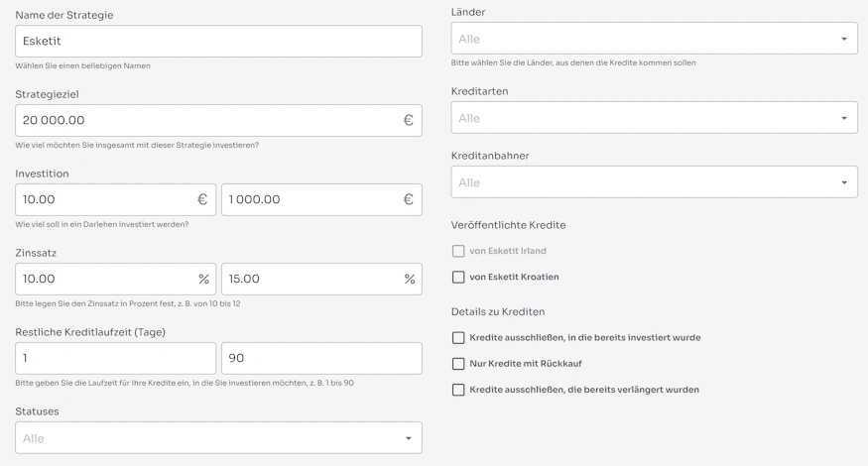
Task: Check exclude loans 'die bereits verlängert wurden'
Action: click(458, 390)
